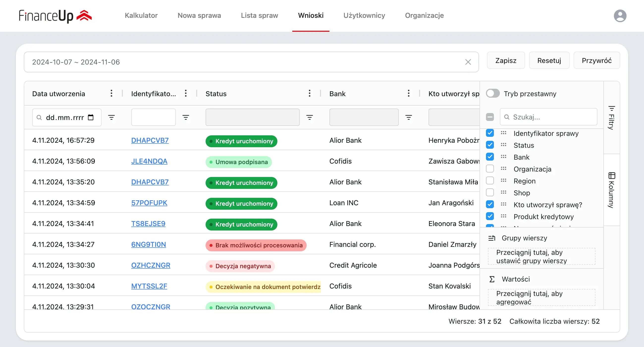Image resolution: width=644 pixels, height=347 pixels.
Task: Collapse the Kolumny side panel tab
Action: pyautogui.click(x=612, y=190)
